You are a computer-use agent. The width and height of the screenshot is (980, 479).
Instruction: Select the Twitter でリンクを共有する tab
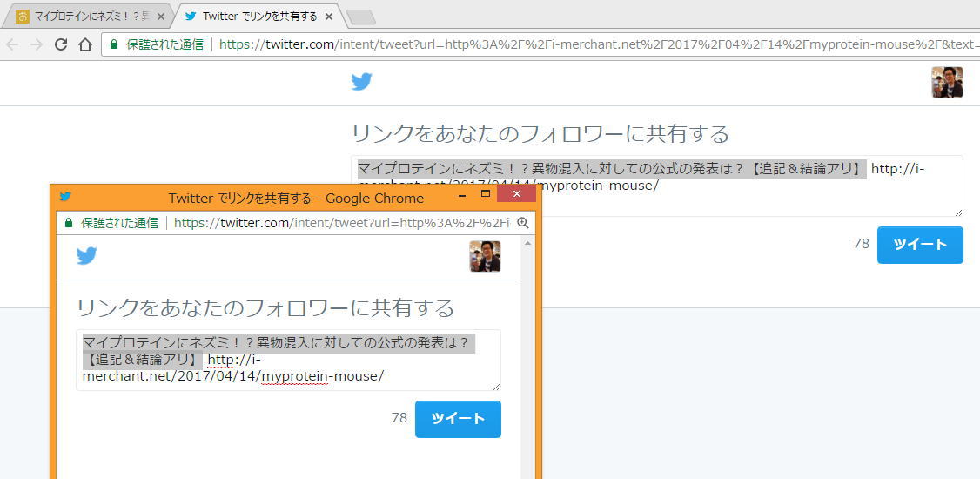259,17
